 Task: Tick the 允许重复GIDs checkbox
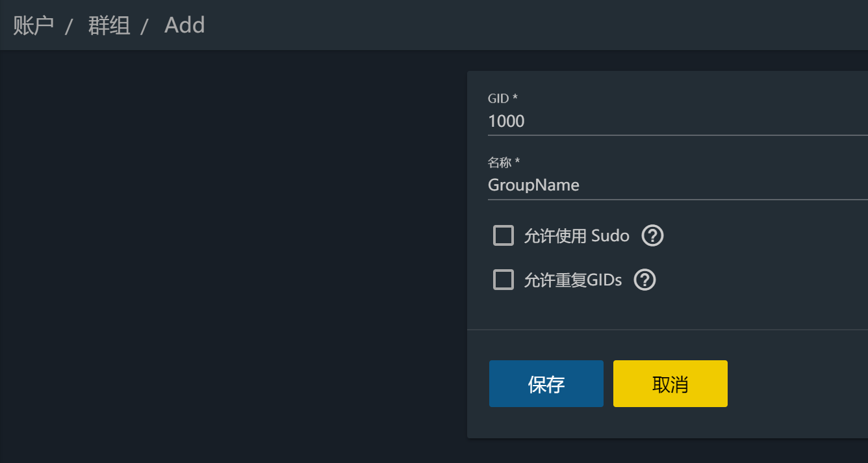pos(504,280)
